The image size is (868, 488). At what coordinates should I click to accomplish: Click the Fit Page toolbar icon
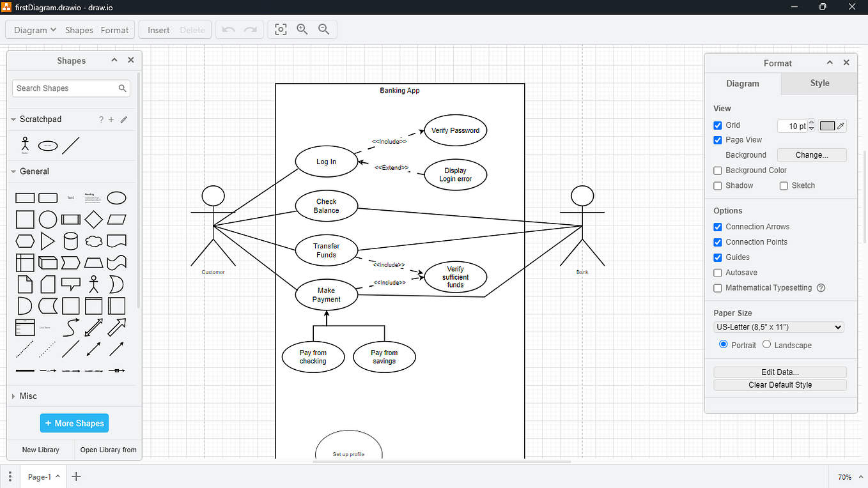280,29
